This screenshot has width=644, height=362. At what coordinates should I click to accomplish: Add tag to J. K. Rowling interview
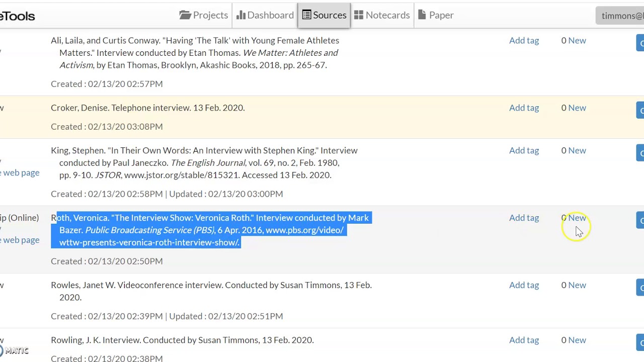[x=524, y=340]
